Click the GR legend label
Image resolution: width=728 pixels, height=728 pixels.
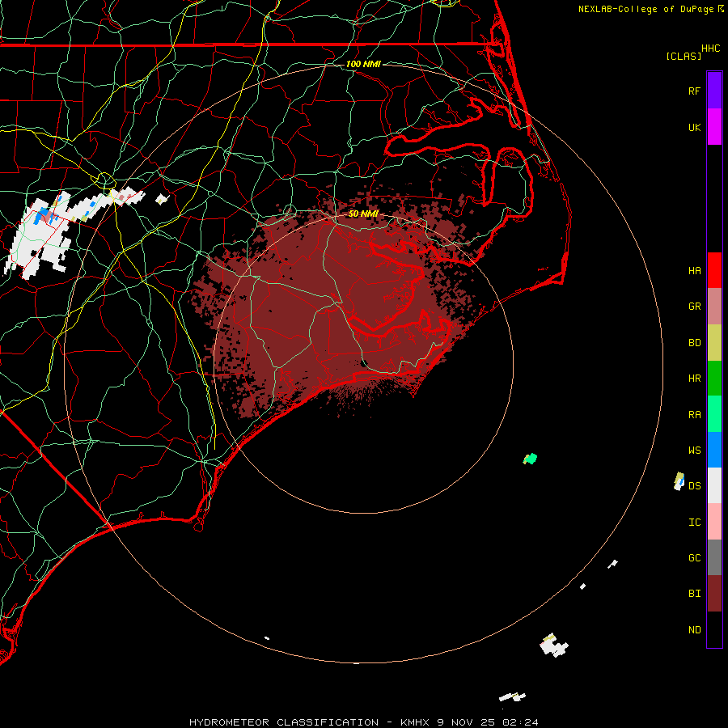[695, 307]
